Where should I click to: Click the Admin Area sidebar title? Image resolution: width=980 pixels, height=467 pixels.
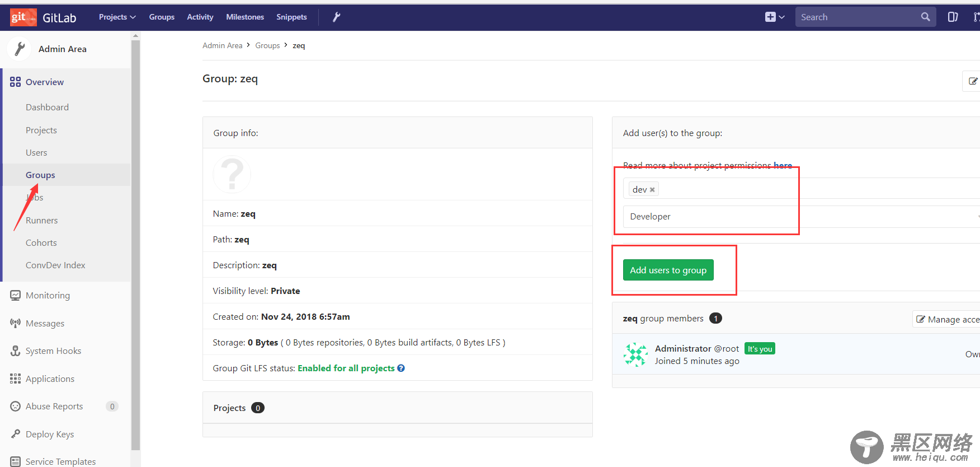click(x=63, y=49)
